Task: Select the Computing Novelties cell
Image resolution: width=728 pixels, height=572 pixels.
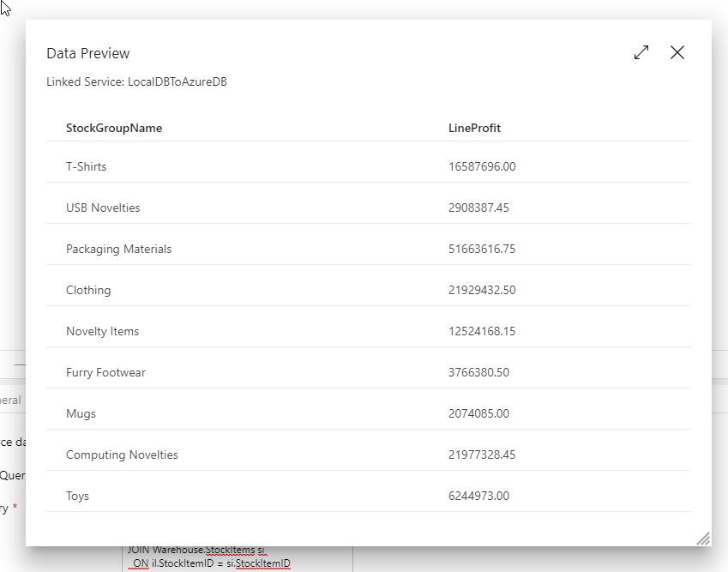Action: 122,455
